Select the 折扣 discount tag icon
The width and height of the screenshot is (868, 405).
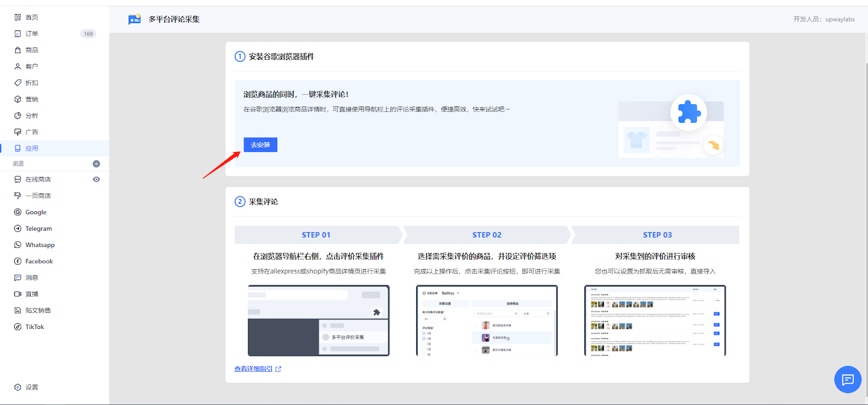coord(18,83)
